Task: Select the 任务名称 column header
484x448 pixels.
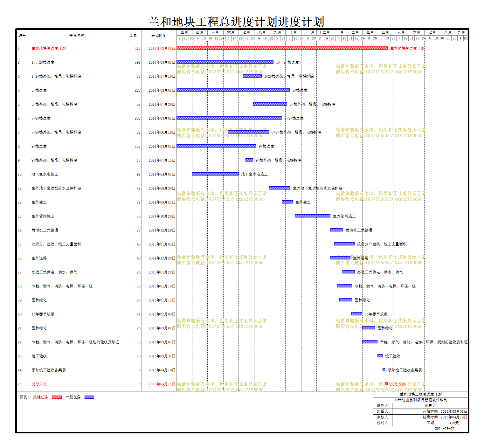Action: [x=77, y=36]
